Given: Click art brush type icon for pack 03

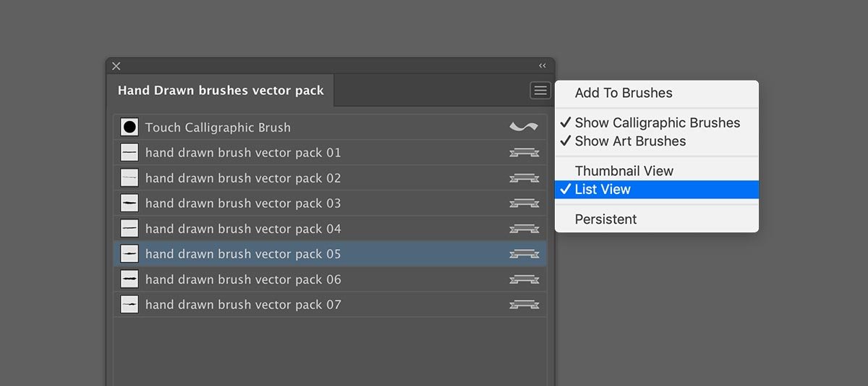Looking at the screenshot, I should (x=524, y=204).
